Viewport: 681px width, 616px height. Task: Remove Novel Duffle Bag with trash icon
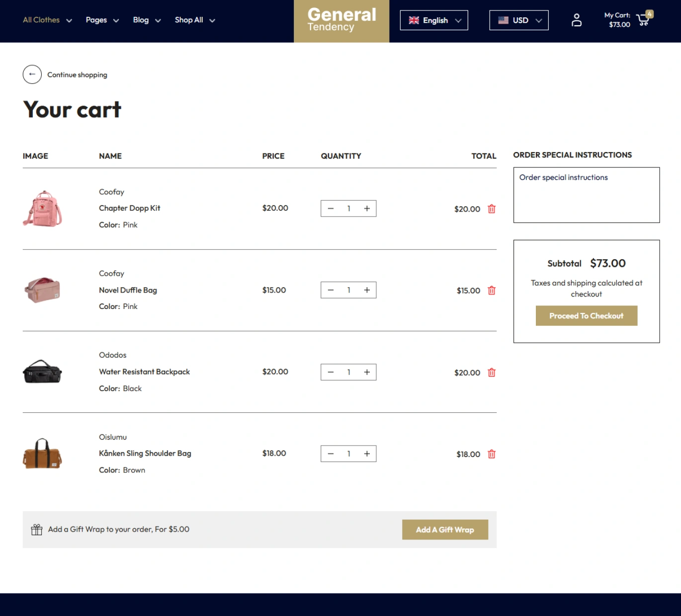coord(492,290)
